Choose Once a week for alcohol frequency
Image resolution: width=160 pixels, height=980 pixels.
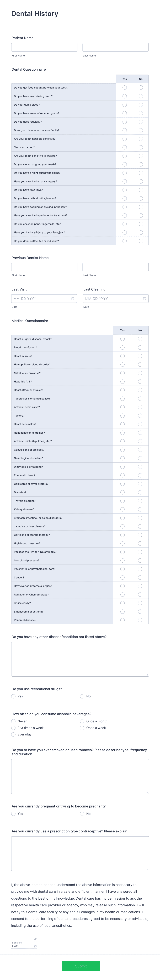tap(82, 728)
